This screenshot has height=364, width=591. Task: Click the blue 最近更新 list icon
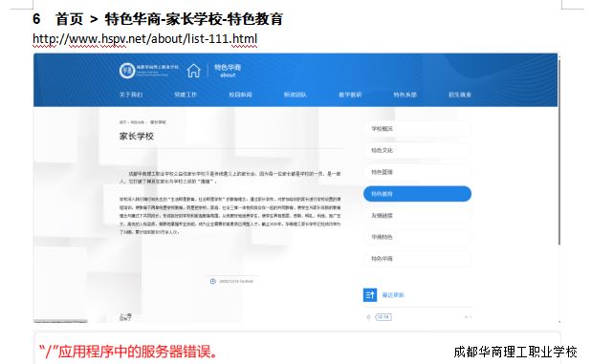[370, 295]
